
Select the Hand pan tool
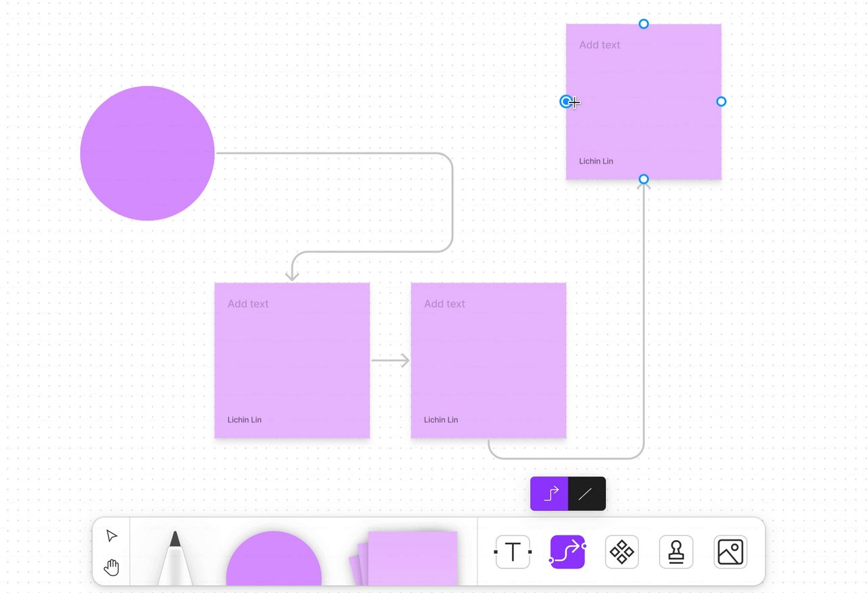112,567
